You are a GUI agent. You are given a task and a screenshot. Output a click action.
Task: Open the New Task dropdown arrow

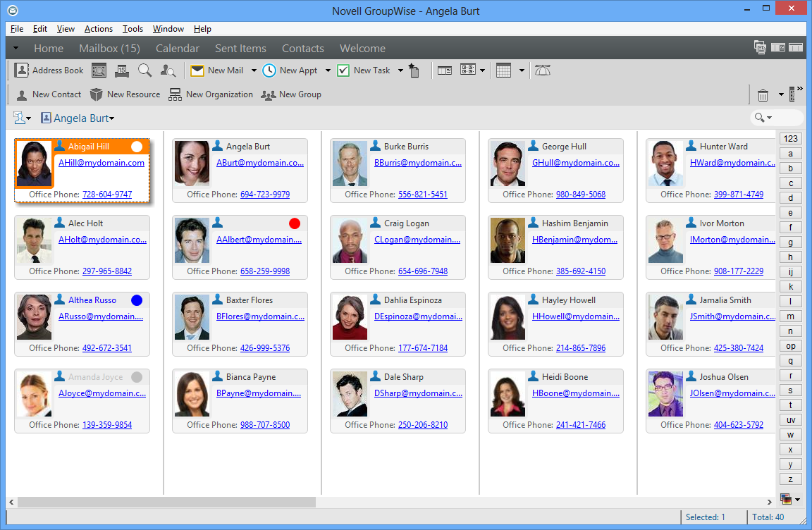click(x=400, y=70)
